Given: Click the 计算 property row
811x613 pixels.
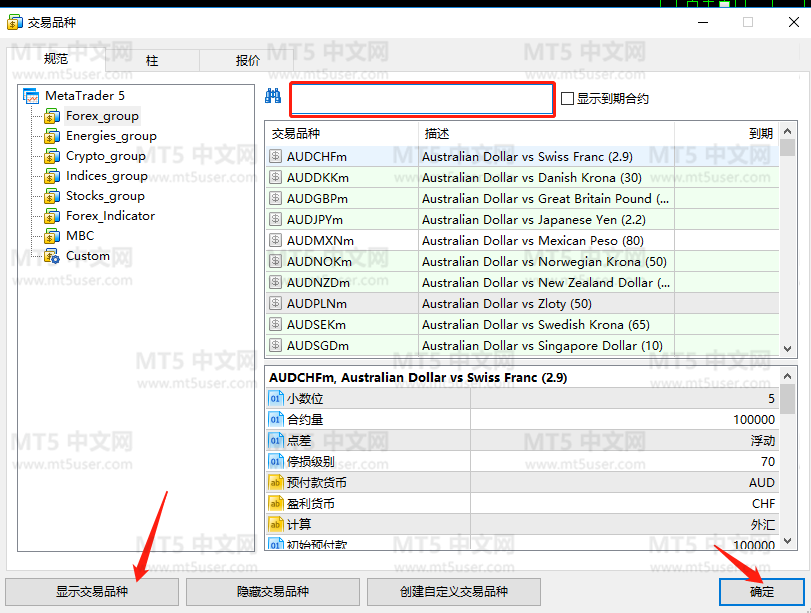Looking at the screenshot, I should (522, 525).
